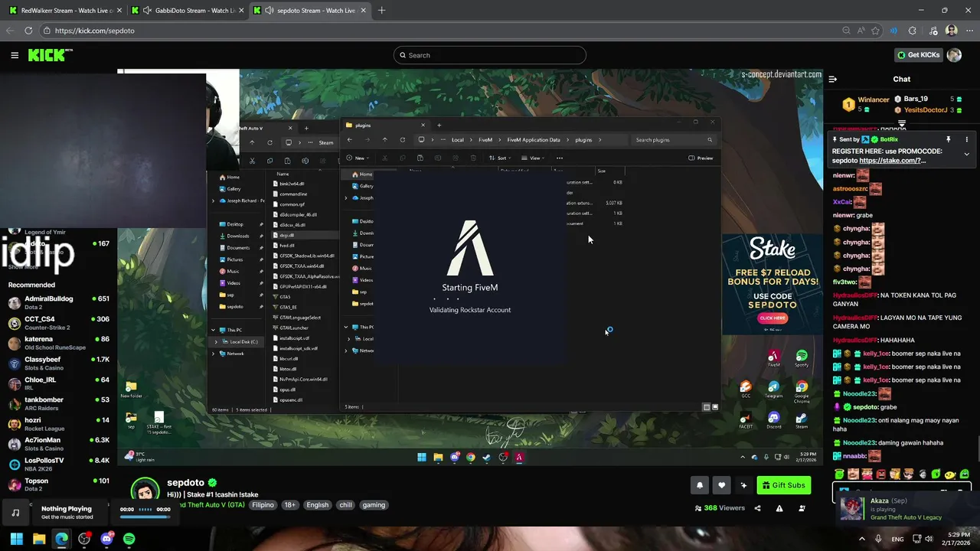
Task: Click the taskbar microphone icon
Action: [x=878, y=539]
